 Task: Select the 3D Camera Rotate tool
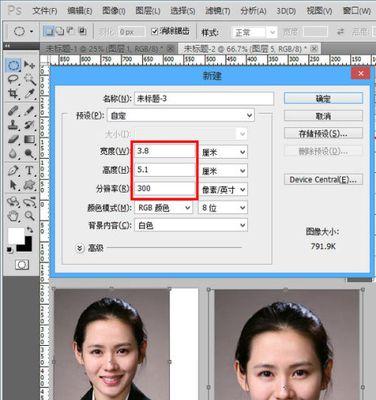pyautogui.click(x=30, y=202)
